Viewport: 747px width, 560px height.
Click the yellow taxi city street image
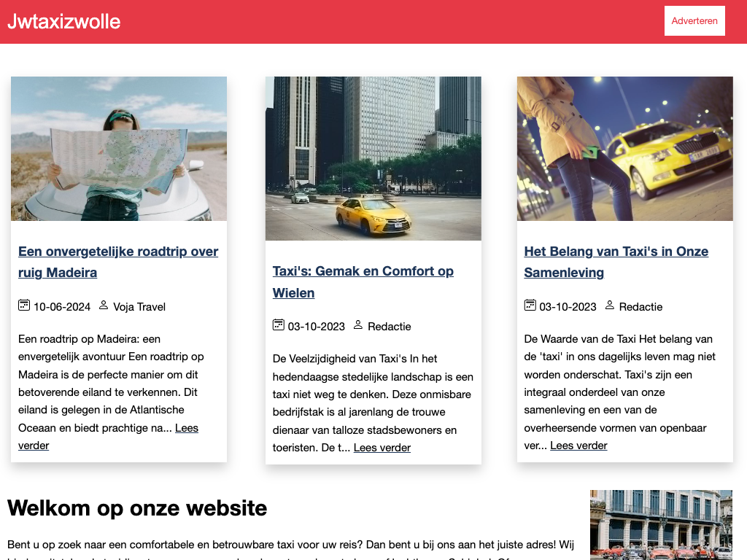[x=373, y=158]
